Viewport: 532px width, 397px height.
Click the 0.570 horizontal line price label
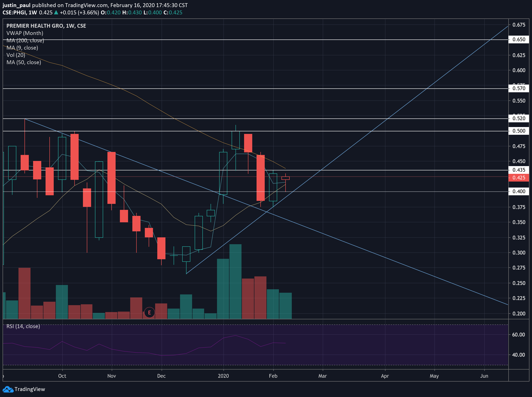coord(518,88)
